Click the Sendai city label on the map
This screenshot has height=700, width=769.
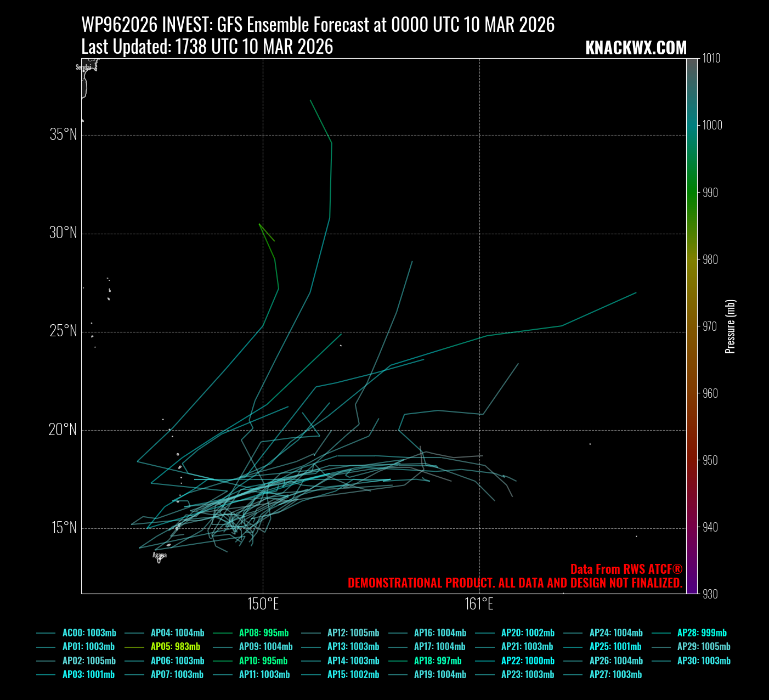coord(83,67)
